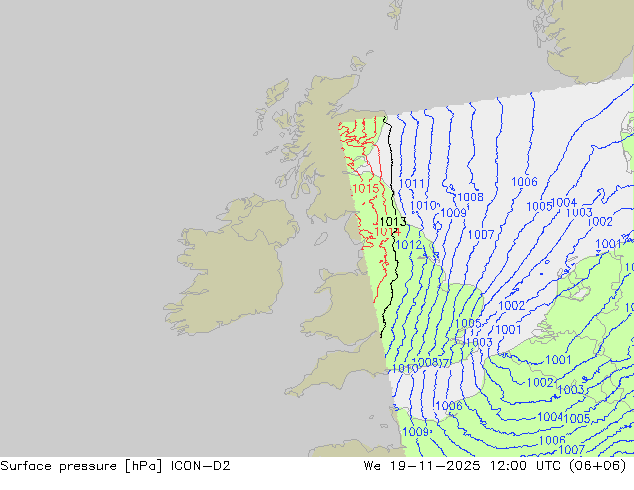Click the 'Surface pressure [hPa]' caption text
634x490 pixels.
pos(81,466)
